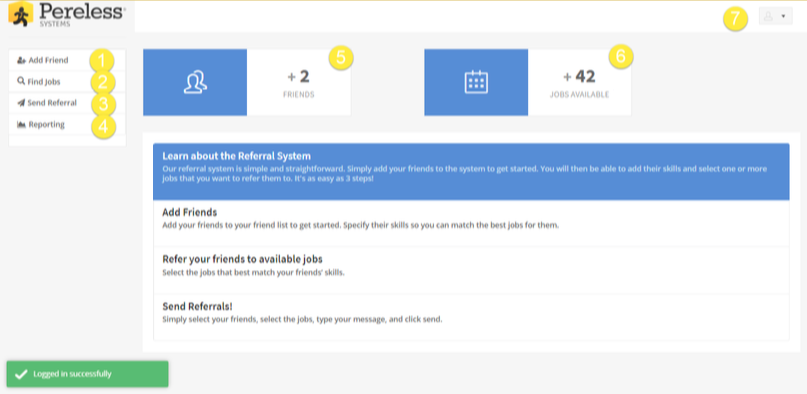Image resolution: width=807 pixels, height=394 pixels.
Task: Click the 'Add Friends' step heading
Action: click(189, 212)
